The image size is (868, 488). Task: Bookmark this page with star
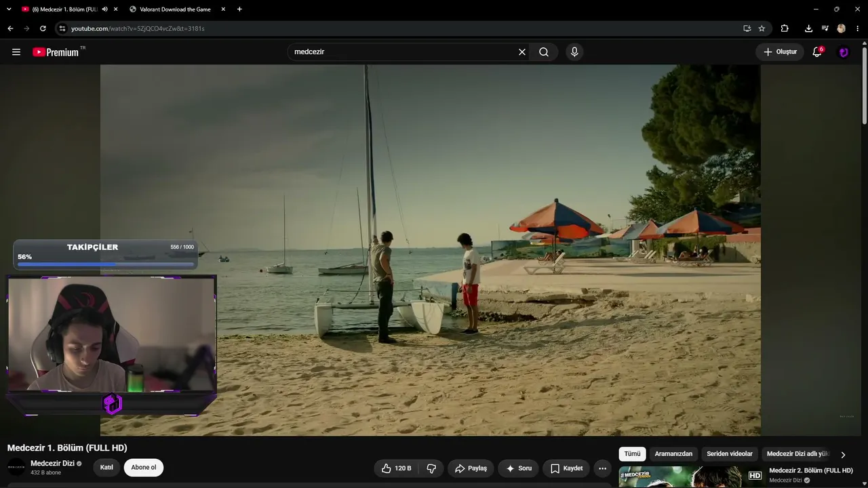(762, 28)
